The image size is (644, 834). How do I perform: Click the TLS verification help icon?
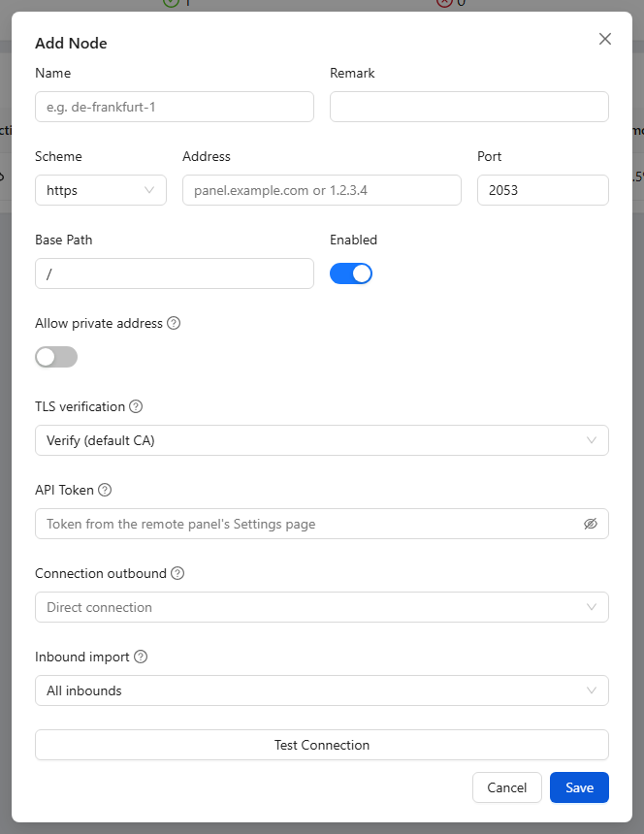tap(136, 406)
